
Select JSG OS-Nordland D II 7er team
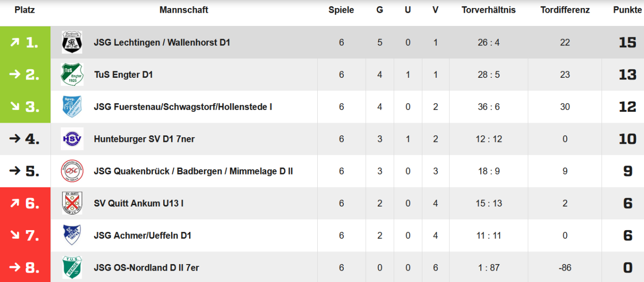tap(146, 268)
